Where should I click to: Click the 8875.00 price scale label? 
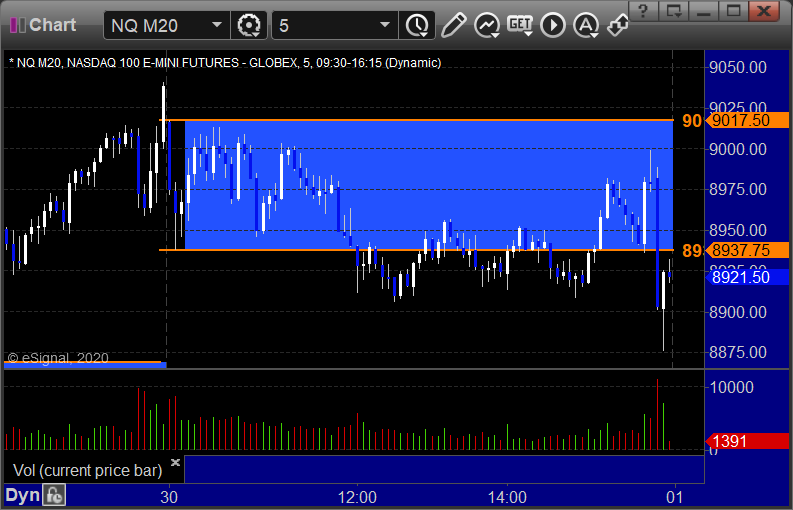pos(738,352)
